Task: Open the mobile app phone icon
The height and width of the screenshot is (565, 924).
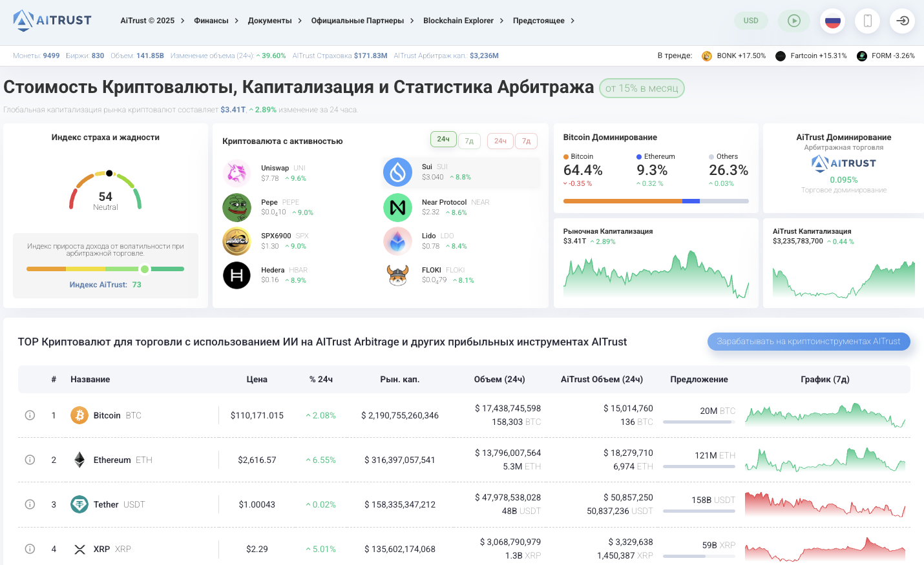Action: coord(868,21)
